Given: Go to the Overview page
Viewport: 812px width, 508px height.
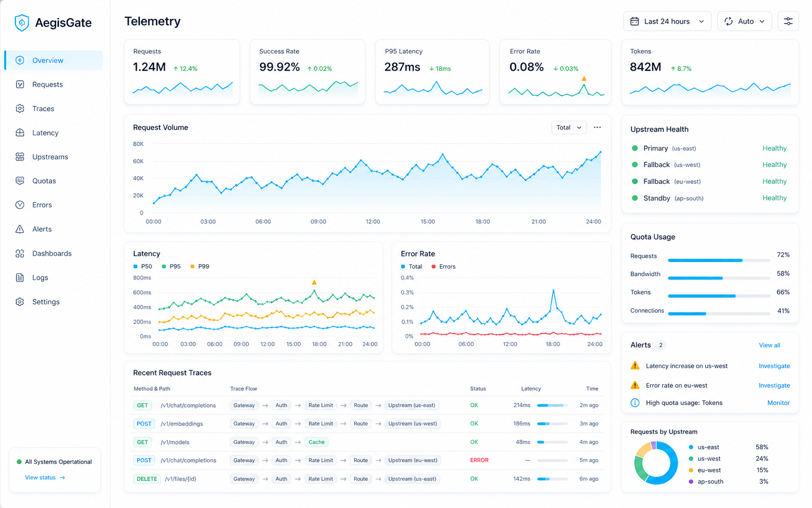Looking at the screenshot, I should (53, 60).
